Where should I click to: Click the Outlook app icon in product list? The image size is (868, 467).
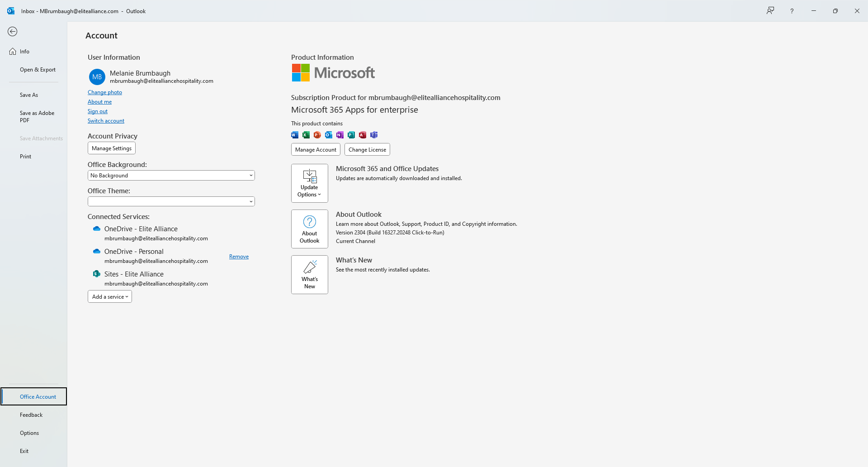click(x=329, y=135)
